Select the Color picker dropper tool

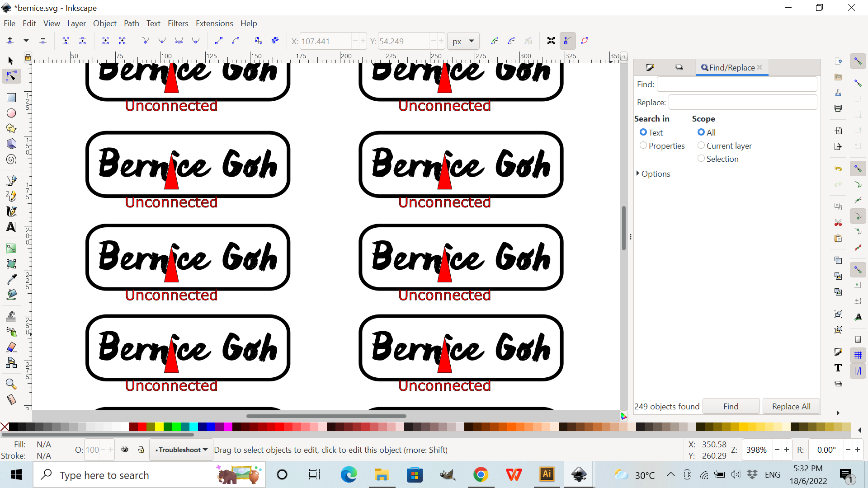(11, 279)
